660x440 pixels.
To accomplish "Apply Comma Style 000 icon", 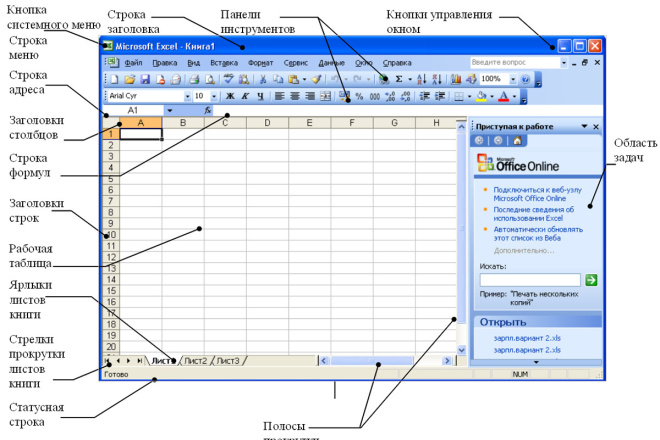I will point(375,96).
